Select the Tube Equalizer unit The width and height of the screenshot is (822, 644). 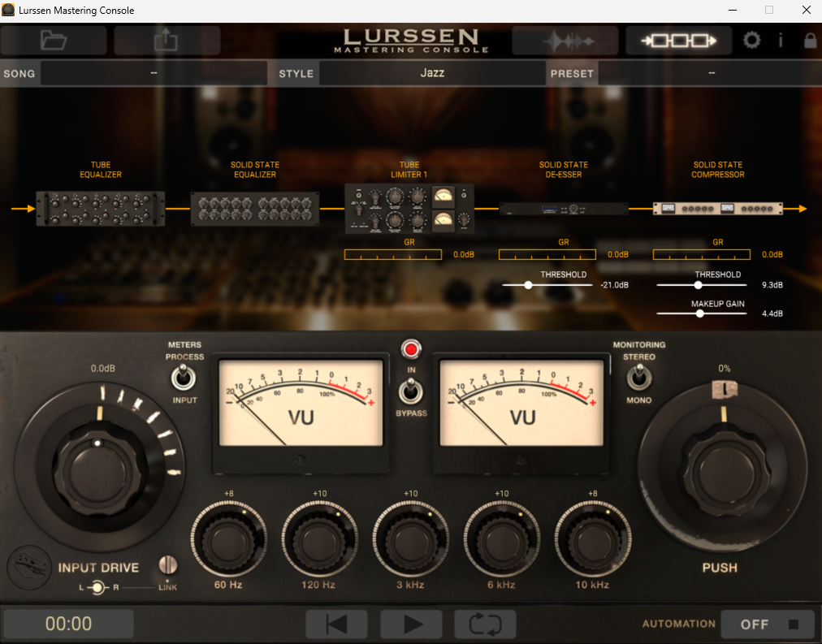click(101, 209)
